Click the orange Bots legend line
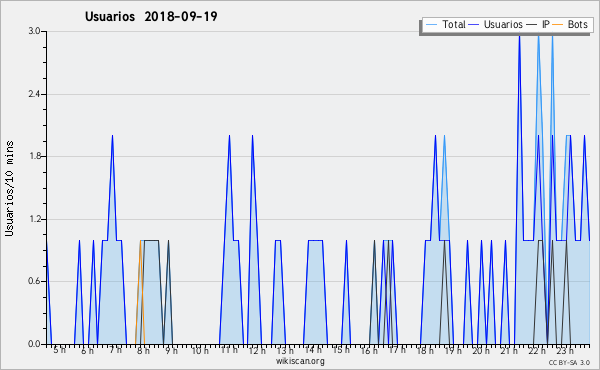The width and height of the screenshot is (600, 370). point(558,25)
